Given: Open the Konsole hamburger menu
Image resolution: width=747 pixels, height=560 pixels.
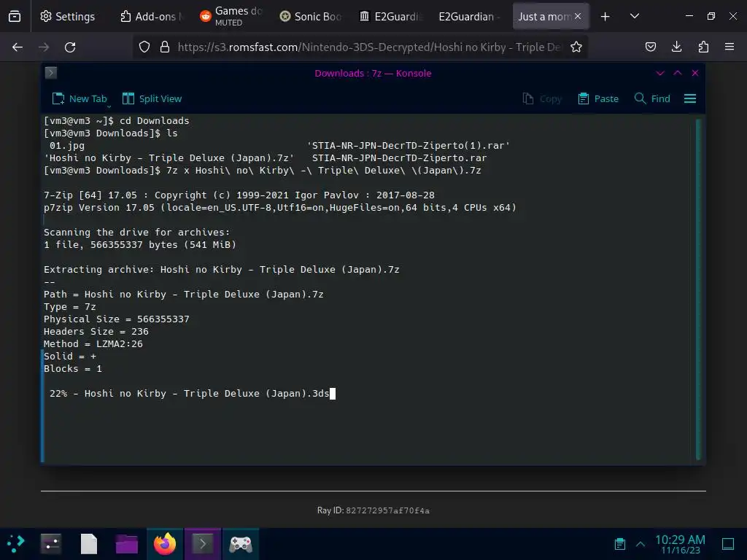Looking at the screenshot, I should click(690, 99).
